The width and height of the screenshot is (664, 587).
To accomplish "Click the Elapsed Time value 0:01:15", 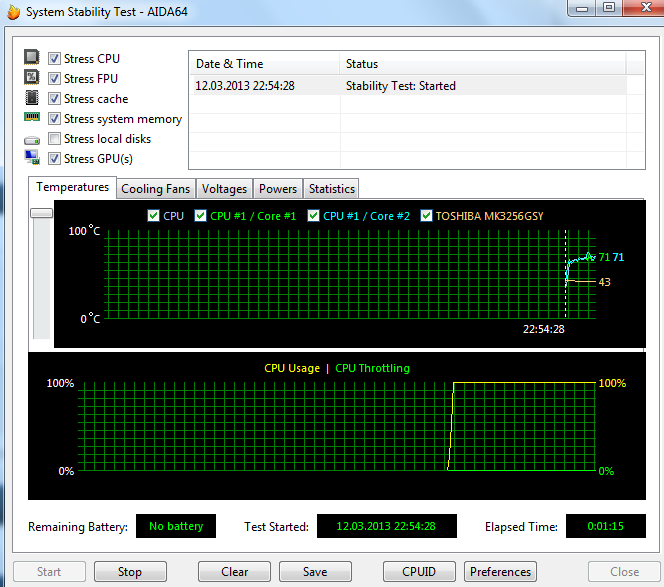I will (606, 526).
